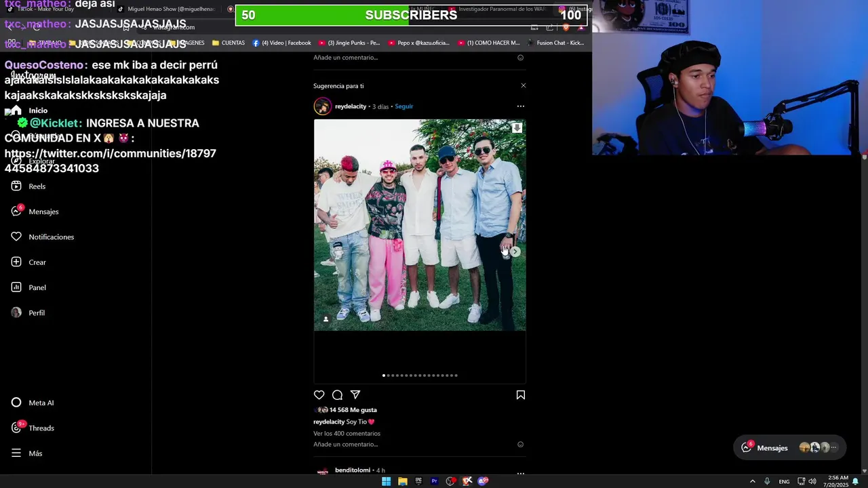Open Video | Facebook bookmark

[281, 43]
